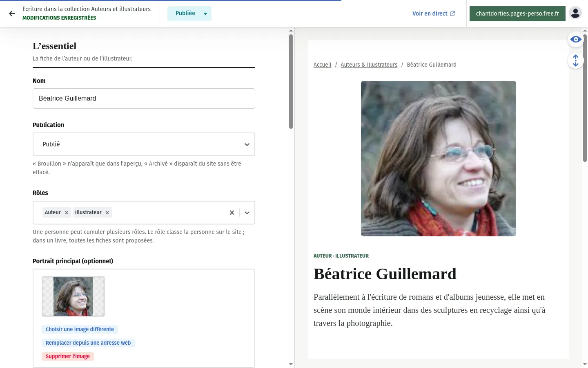The height and width of the screenshot is (368, 588).
Task: Edit the Nom input field
Action: 144,99
